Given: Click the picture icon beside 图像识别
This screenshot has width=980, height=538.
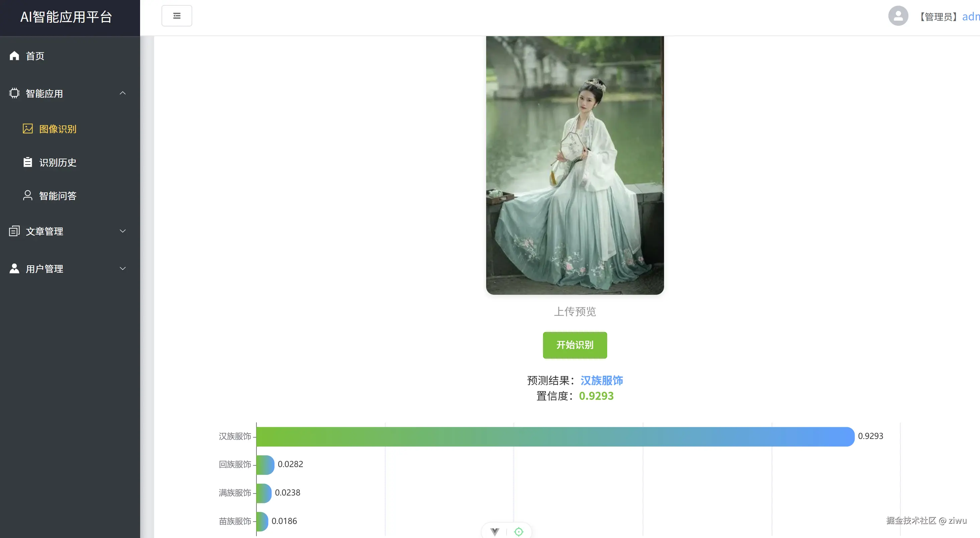Looking at the screenshot, I should [x=27, y=129].
